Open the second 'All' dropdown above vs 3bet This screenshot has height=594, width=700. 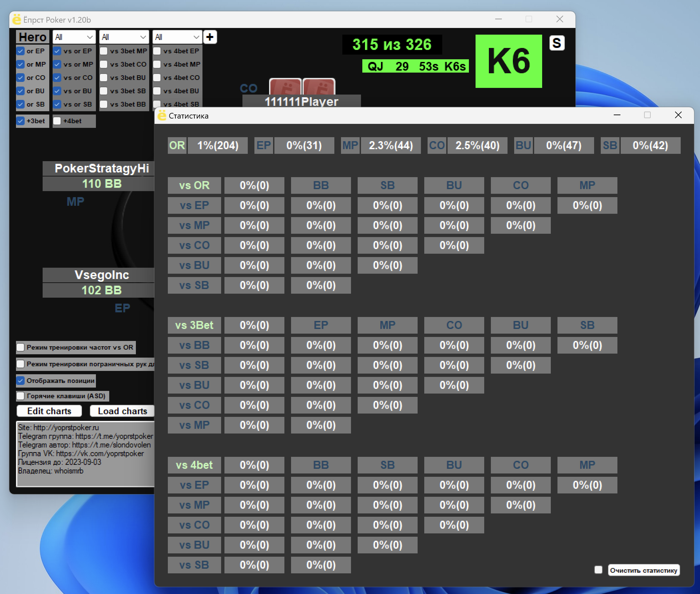click(124, 37)
